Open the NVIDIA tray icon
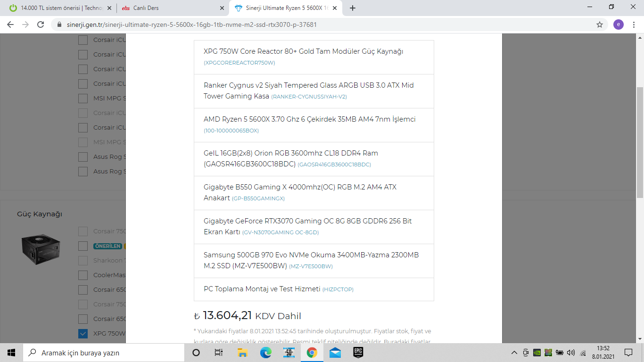644x362 pixels. tap(537, 353)
